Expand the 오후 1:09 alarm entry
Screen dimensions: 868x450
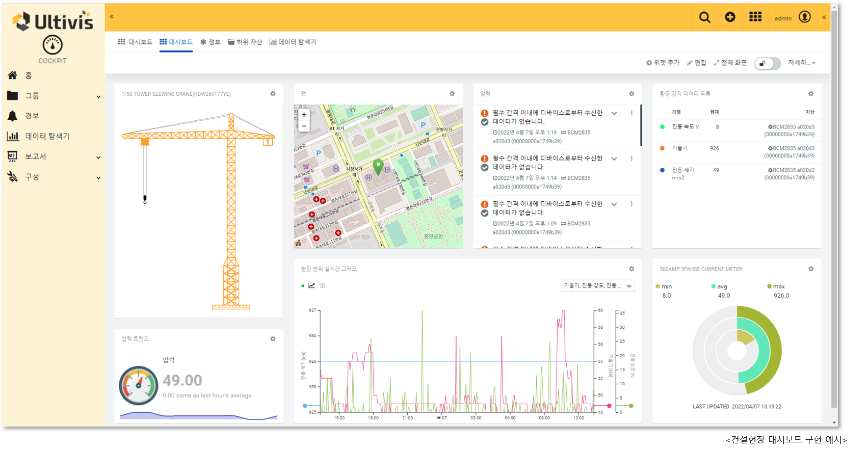click(x=614, y=204)
